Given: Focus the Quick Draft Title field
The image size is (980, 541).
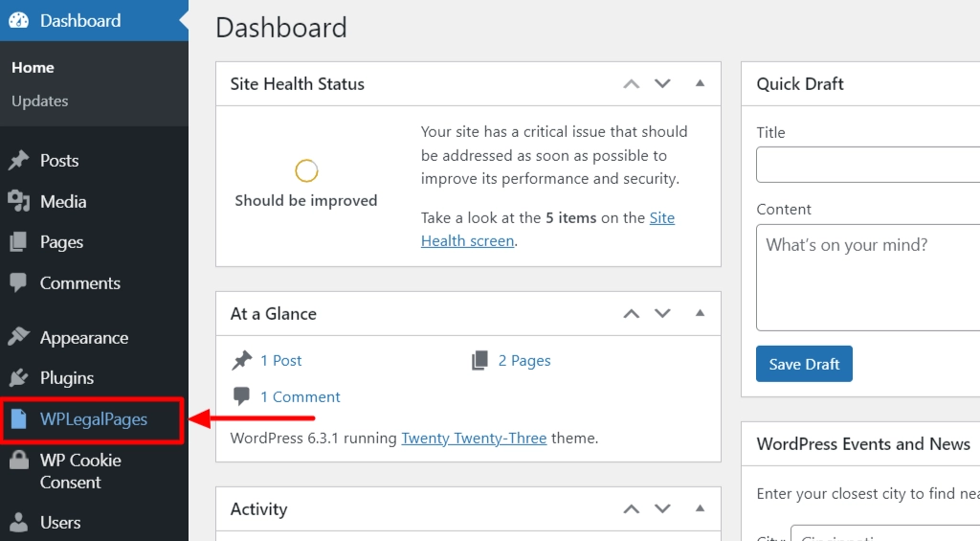Looking at the screenshot, I should click(x=866, y=165).
